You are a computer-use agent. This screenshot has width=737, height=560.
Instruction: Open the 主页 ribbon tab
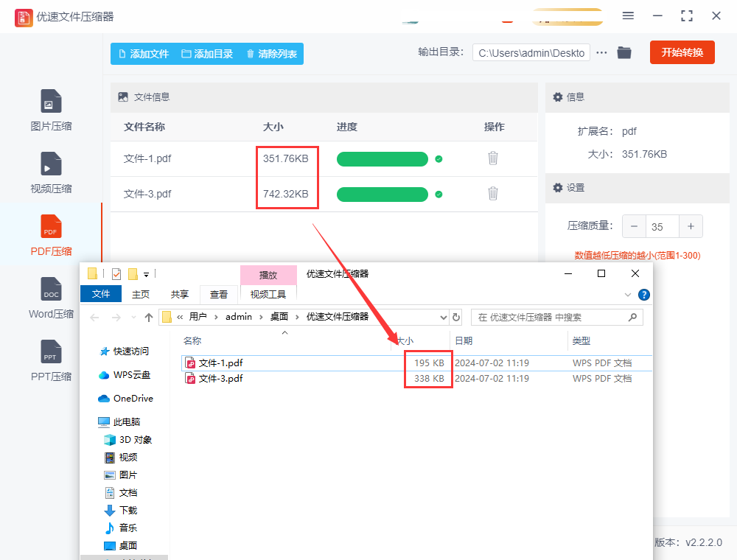coord(141,295)
